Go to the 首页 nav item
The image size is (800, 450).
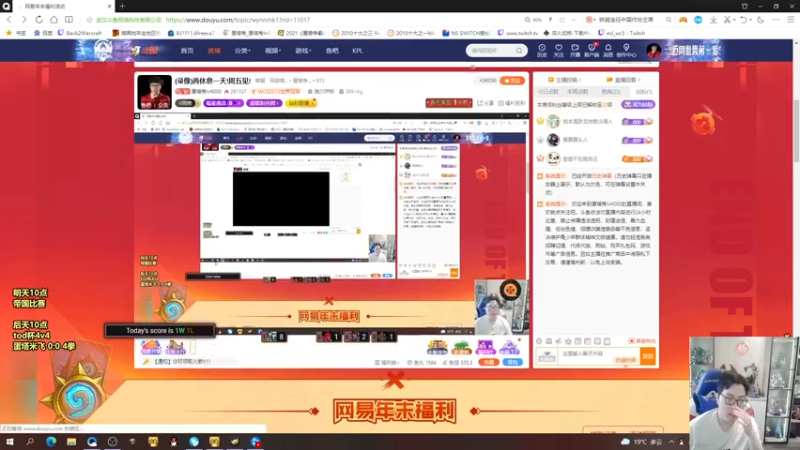click(x=187, y=51)
